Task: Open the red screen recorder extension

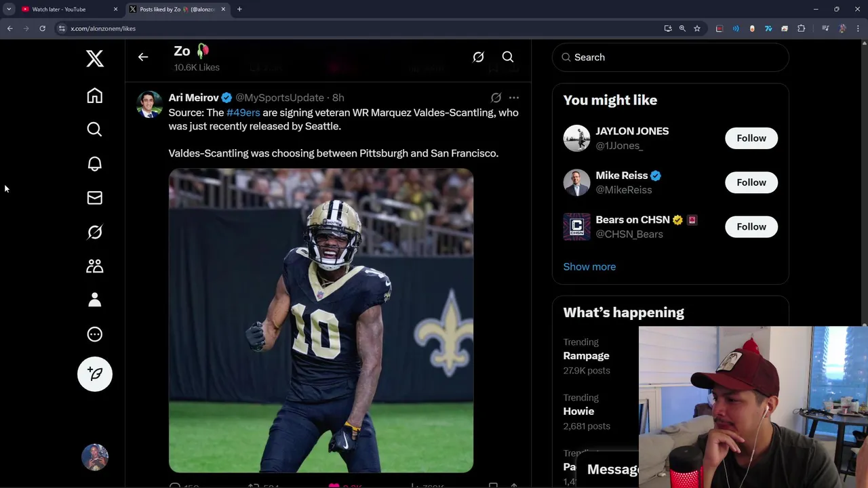Action: [719, 28]
